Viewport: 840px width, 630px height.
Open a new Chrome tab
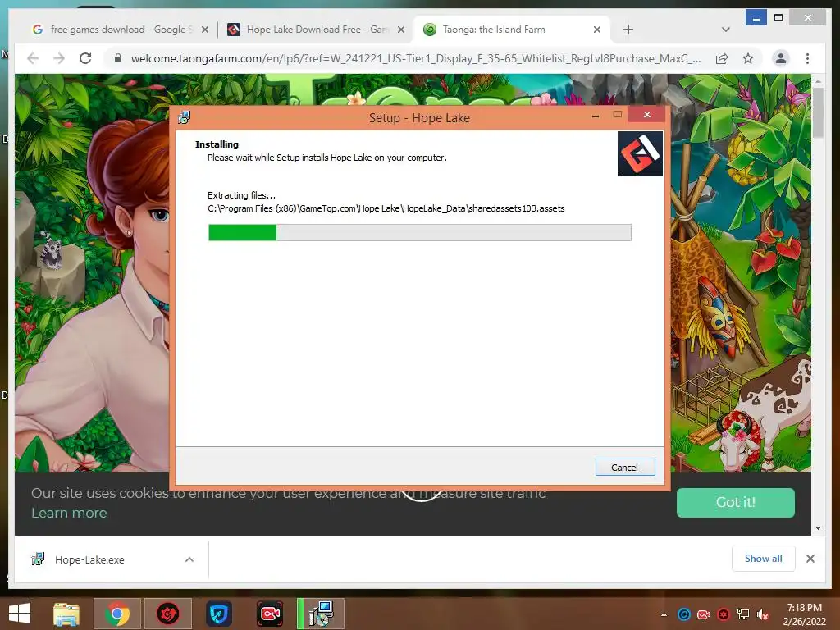click(x=628, y=30)
